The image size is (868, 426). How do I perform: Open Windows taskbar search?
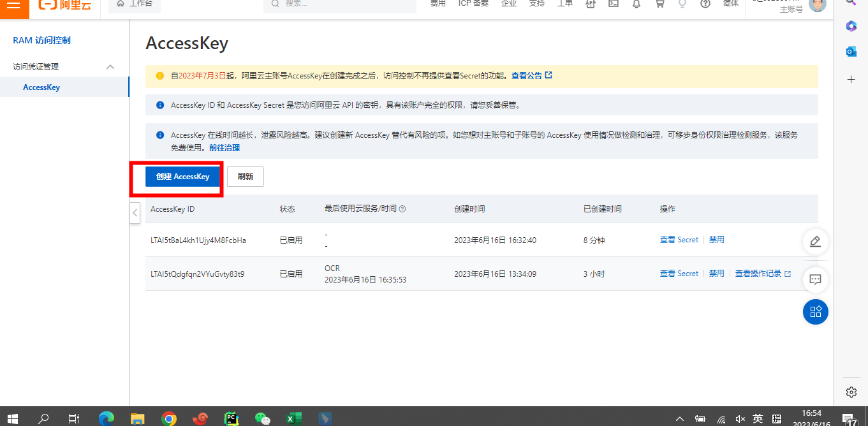[43, 418]
